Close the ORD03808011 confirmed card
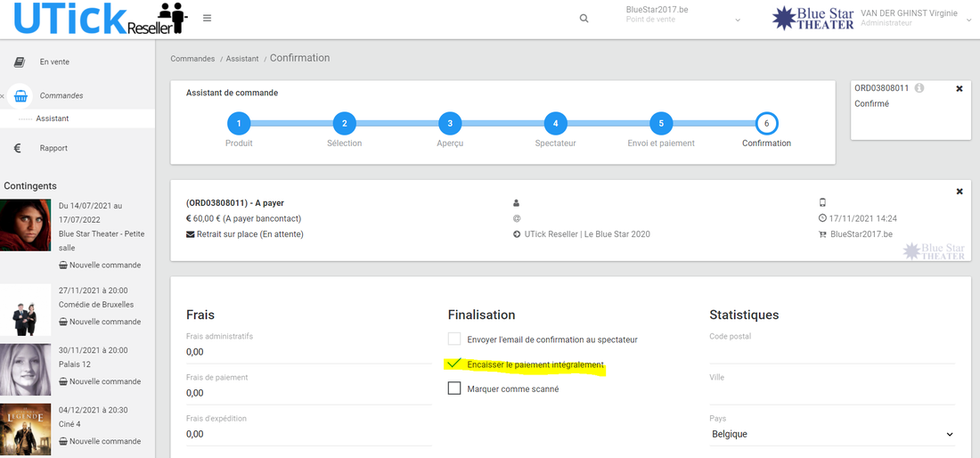The width and height of the screenshot is (980, 458). pos(959,89)
